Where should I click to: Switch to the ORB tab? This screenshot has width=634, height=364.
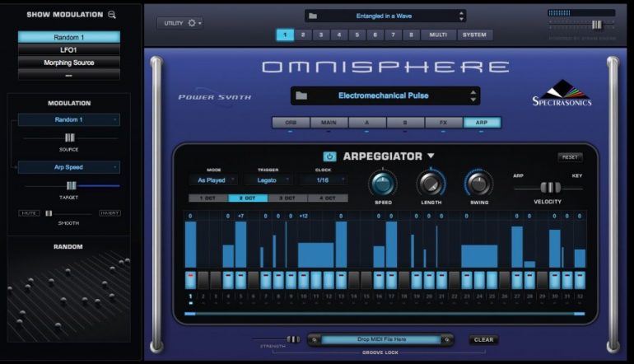[291, 123]
